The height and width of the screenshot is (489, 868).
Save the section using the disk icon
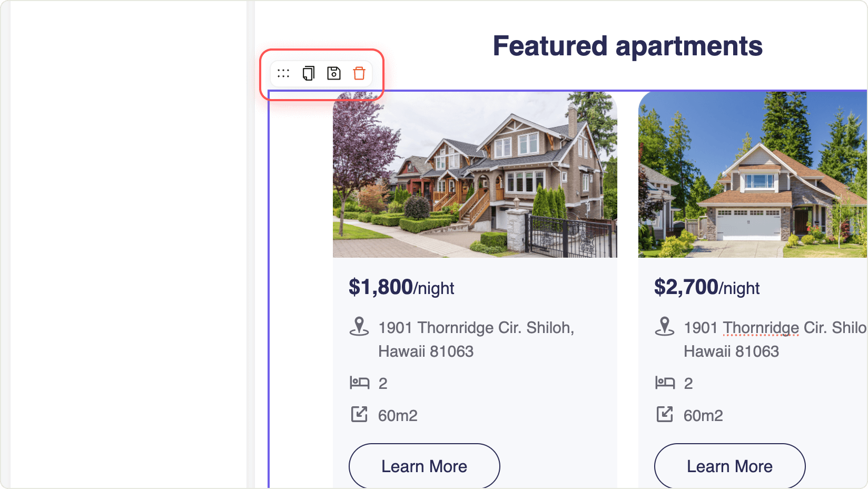(334, 73)
